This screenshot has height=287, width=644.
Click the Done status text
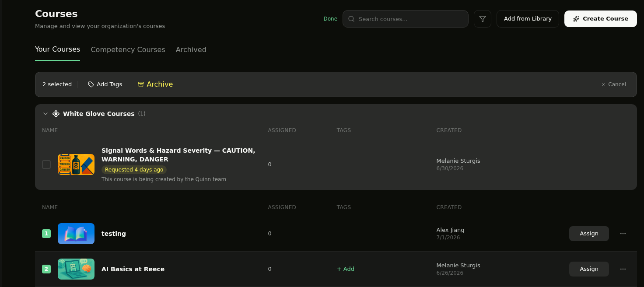click(x=330, y=19)
